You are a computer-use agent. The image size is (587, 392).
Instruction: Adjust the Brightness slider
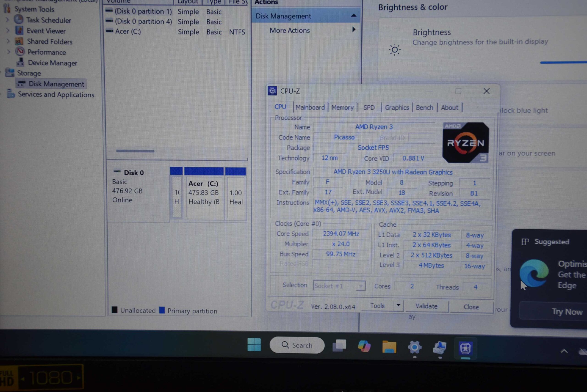pos(563,62)
